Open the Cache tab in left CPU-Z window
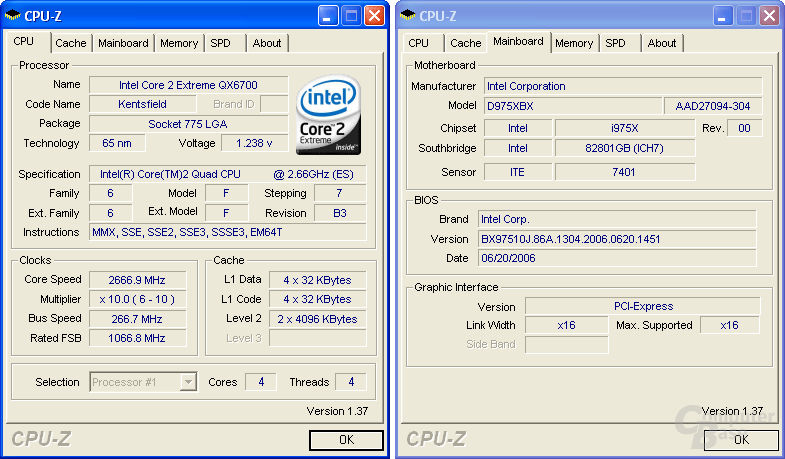 (71, 43)
